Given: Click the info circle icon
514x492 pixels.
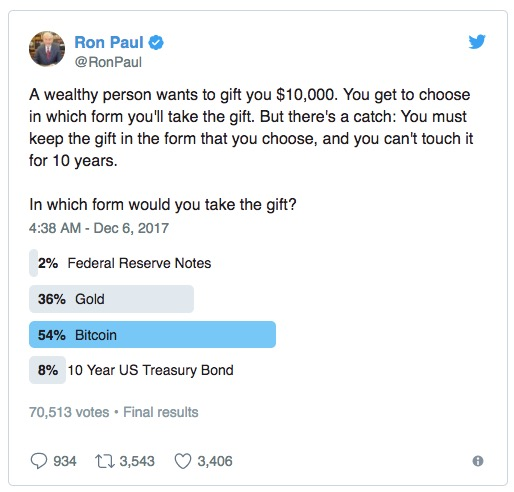Looking at the screenshot, I should (x=478, y=461).
